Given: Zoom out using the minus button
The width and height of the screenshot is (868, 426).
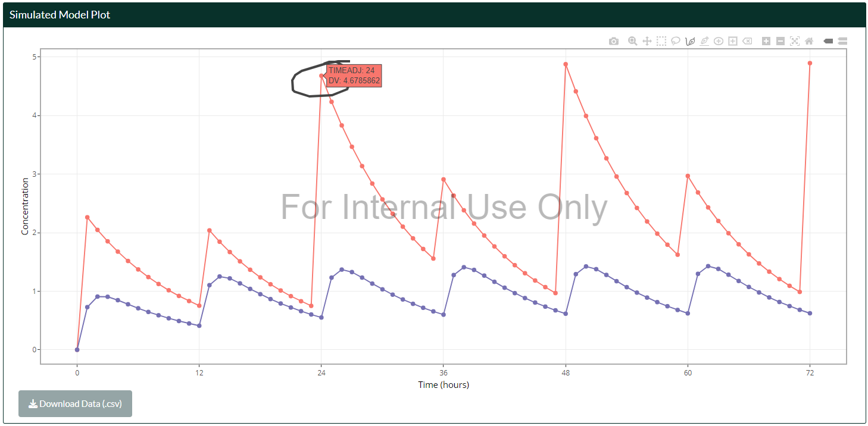Looking at the screenshot, I should pos(780,41).
